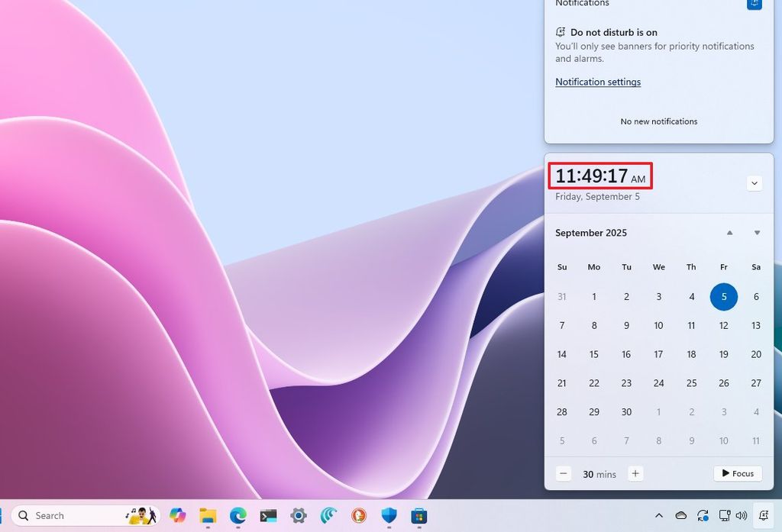
Task: Open the September 2025 month-year picker
Action: coord(591,233)
